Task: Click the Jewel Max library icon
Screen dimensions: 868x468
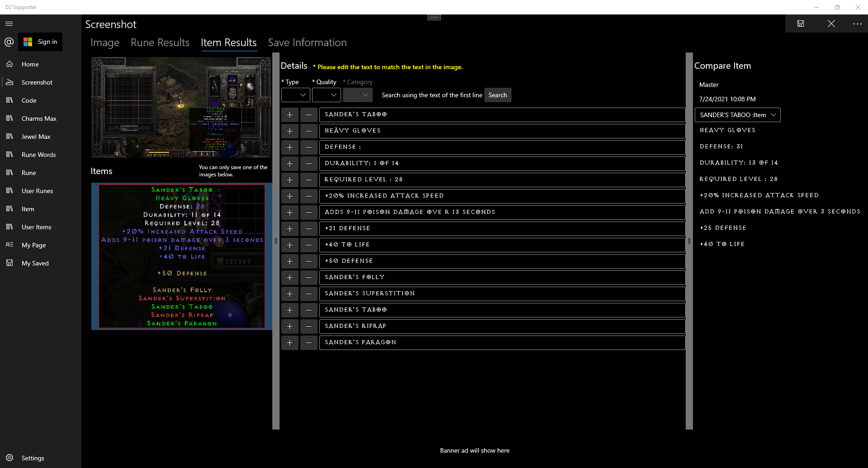Action: [x=9, y=137]
